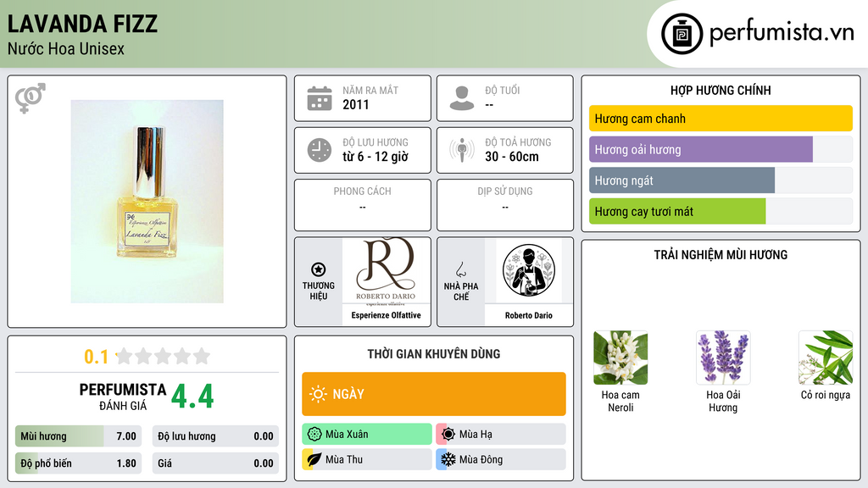Click the THỜI GIAN KHUYÊN DÙNG heading
868x488 pixels.
pos(434,354)
